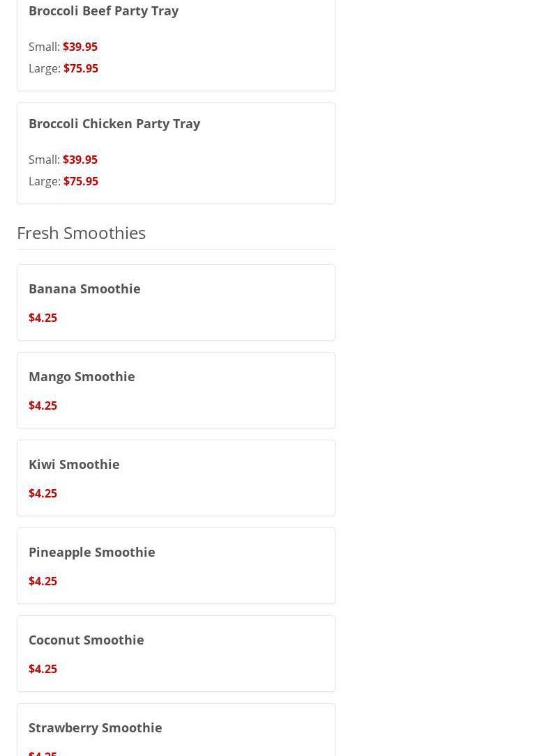Viewport: 537px width, 756px height.
Task: Open the Strawberry Smoothie item
Action: [x=96, y=727]
